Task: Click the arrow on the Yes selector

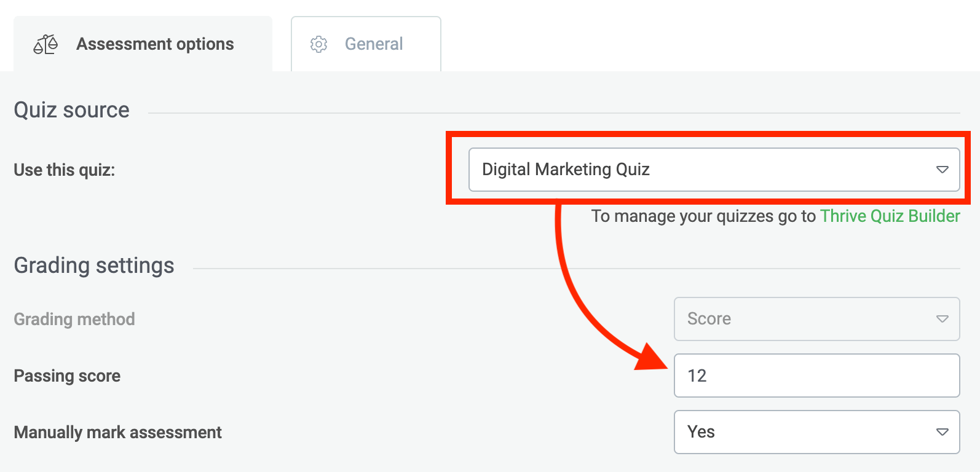Action: point(942,432)
